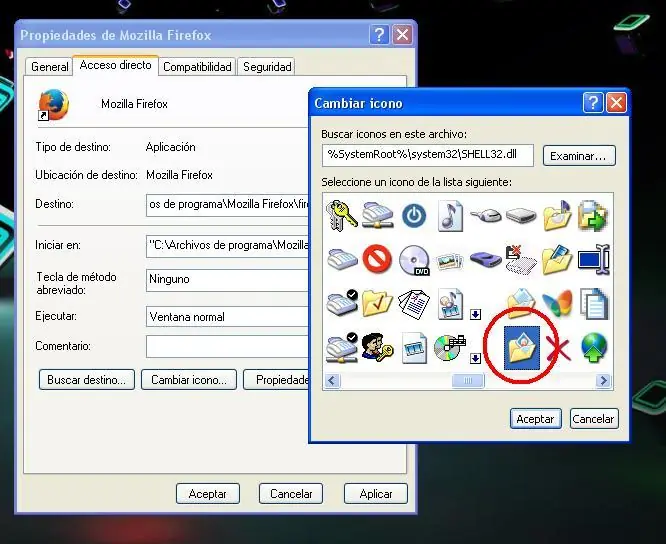Click the help button in Cambiar icono title bar
Viewport: 666px width, 544px height.
coord(593,103)
